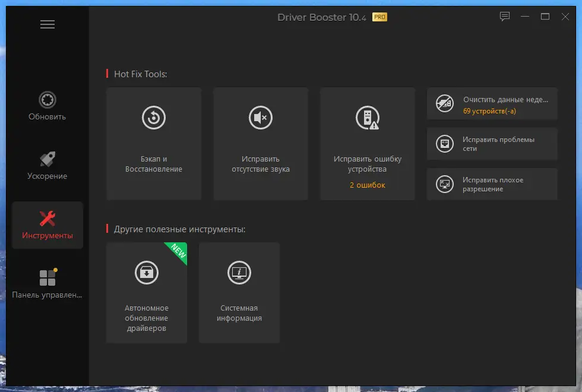Screen dimensions: 582x392
Task: Open the feedback message icon
Action: 505,17
